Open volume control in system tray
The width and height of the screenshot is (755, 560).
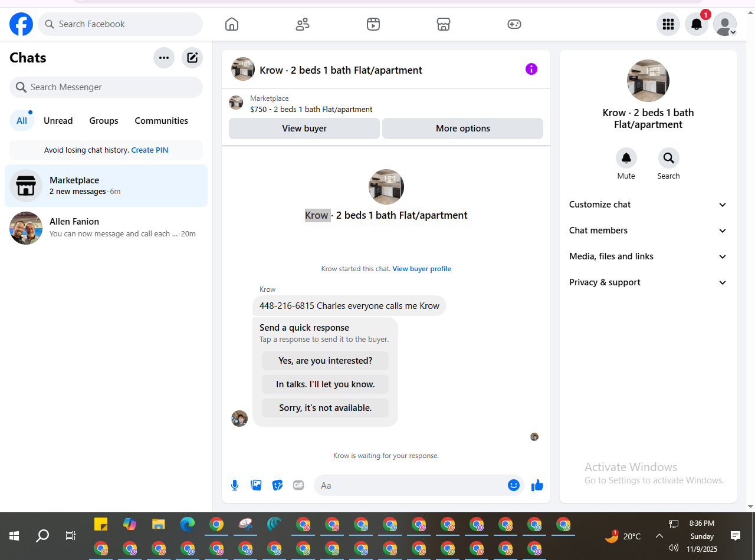coord(673,548)
